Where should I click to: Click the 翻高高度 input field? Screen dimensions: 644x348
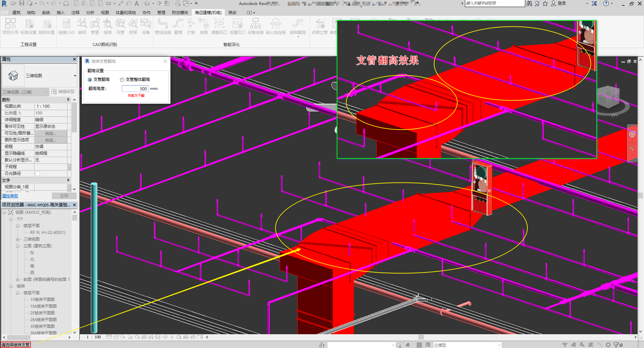[x=135, y=89]
